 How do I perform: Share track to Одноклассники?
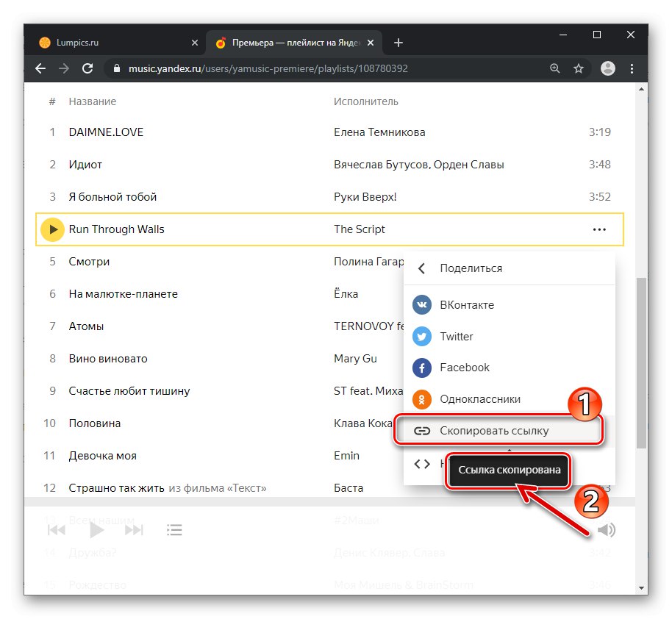click(x=509, y=399)
